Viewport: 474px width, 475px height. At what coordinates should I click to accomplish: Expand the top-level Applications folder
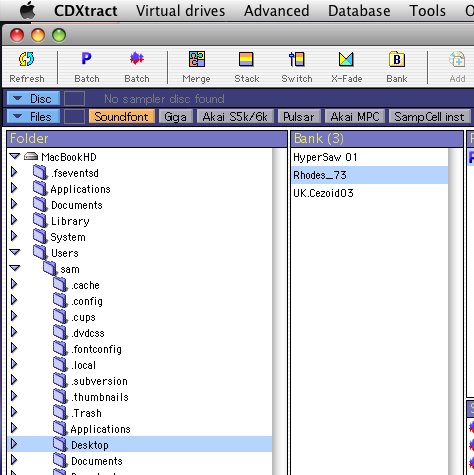point(14,188)
